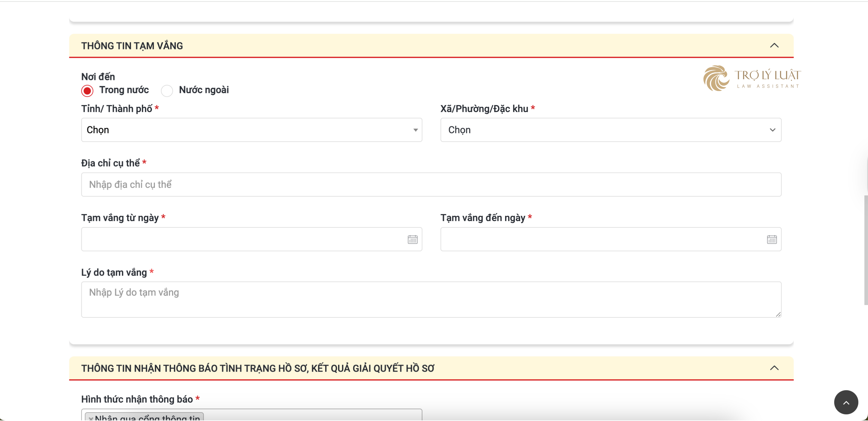This screenshot has width=868, height=421.
Task: Open the calendar picker for 'Tạm vắng đến ngày'
Action: (x=772, y=239)
